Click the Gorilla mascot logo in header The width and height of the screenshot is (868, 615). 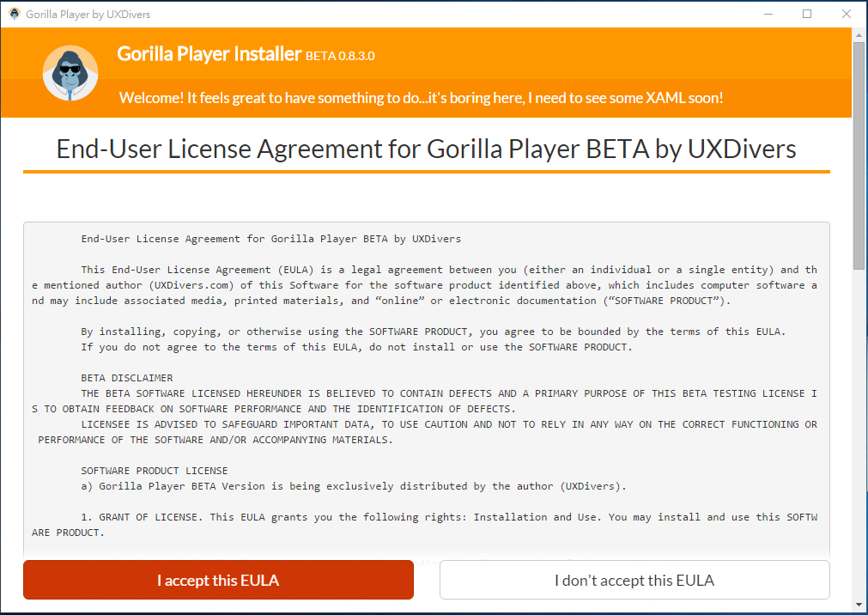point(70,73)
